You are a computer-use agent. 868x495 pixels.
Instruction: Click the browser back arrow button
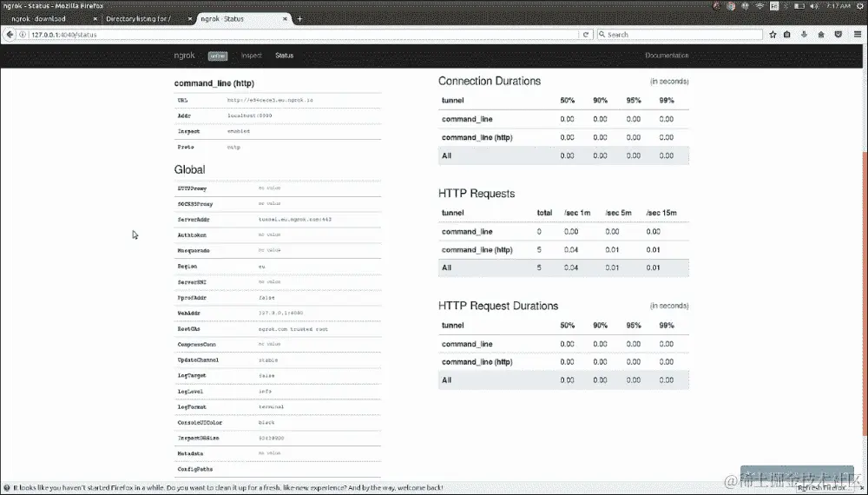10,35
